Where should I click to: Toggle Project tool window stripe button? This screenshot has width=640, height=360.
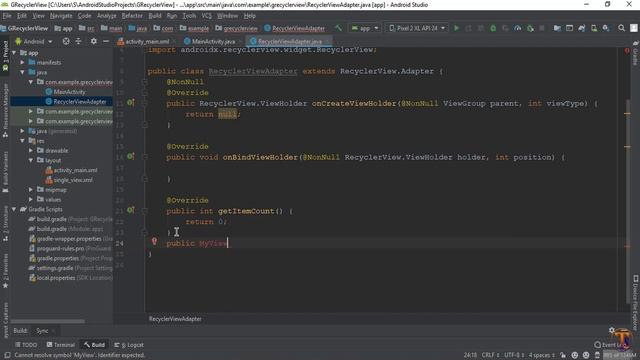5,56
